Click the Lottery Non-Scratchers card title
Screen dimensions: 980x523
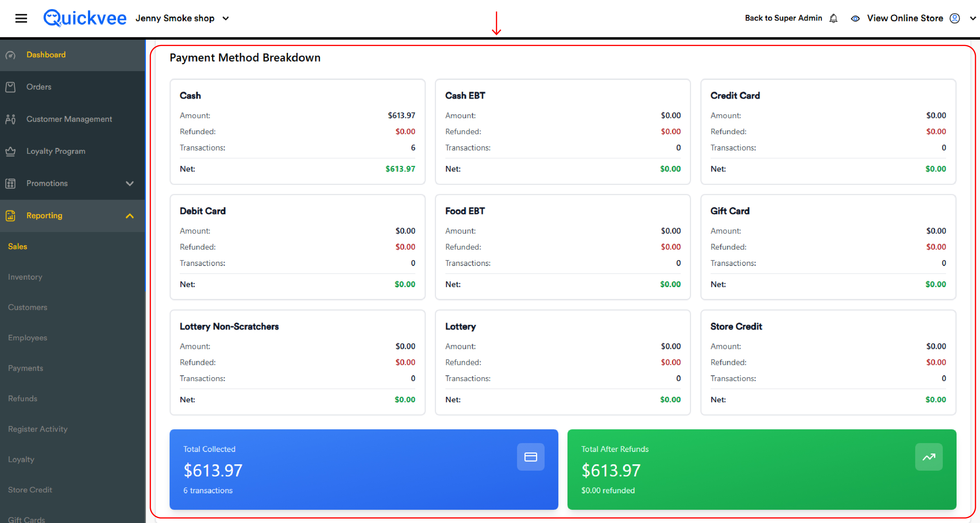click(x=229, y=327)
